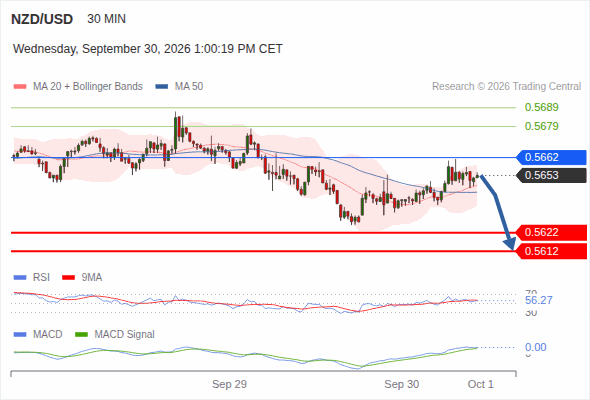Screen dimensions: 590x400
Task: Click the black 0.5653 current price tag
Action: tap(551, 175)
